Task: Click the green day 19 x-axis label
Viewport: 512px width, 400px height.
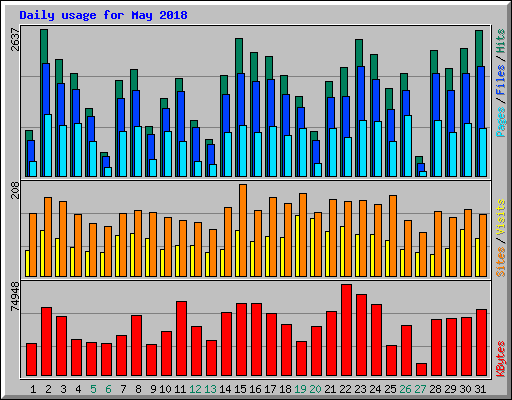Action: pyautogui.click(x=300, y=389)
